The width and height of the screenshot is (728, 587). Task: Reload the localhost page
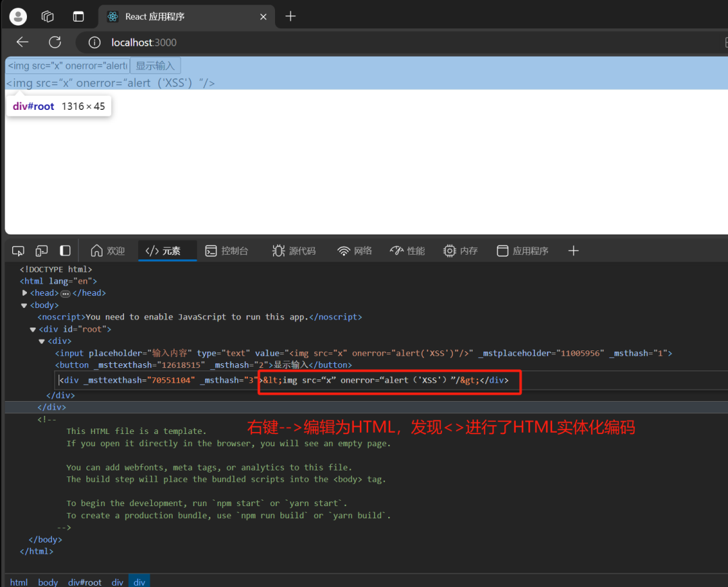(x=55, y=42)
